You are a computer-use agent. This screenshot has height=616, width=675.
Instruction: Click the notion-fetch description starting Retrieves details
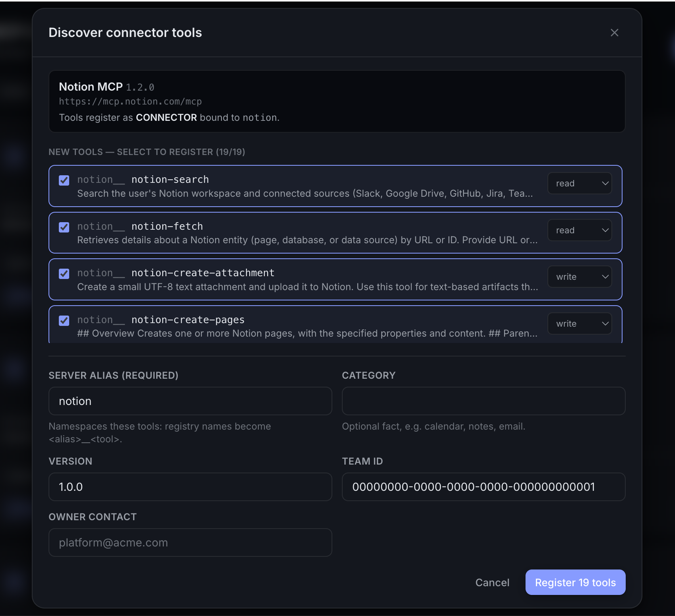coord(307,240)
